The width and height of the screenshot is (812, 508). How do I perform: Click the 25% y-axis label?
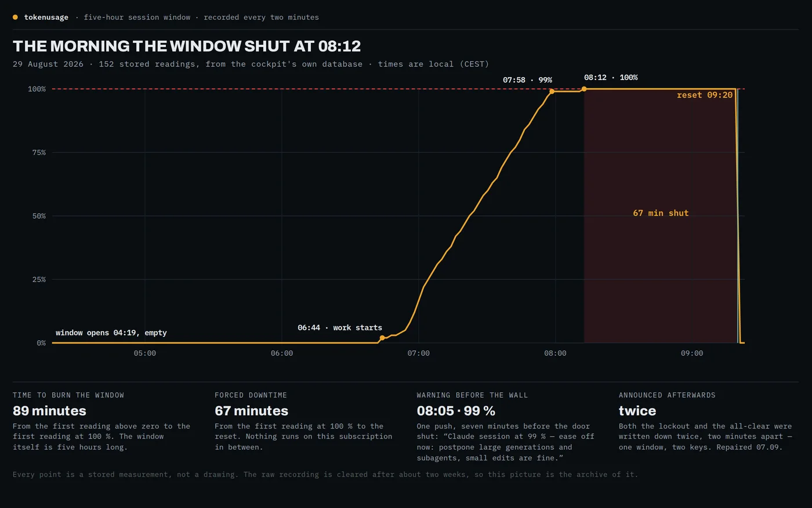point(39,279)
